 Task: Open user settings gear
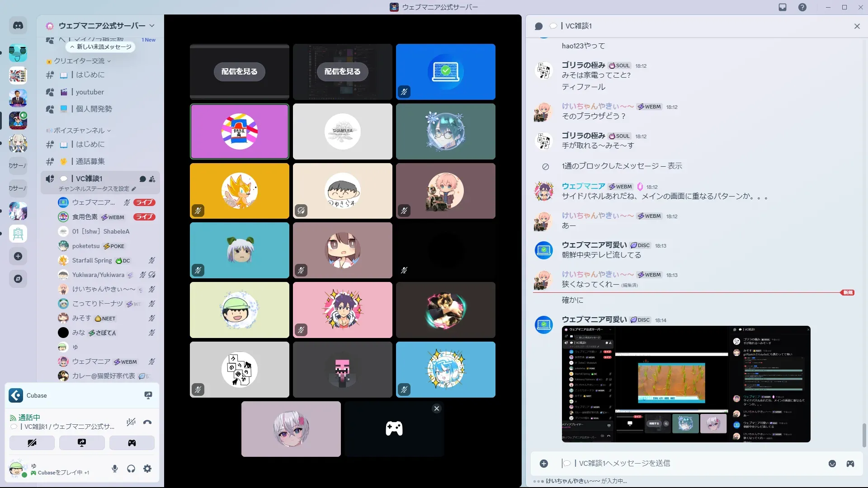[x=147, y=469]
